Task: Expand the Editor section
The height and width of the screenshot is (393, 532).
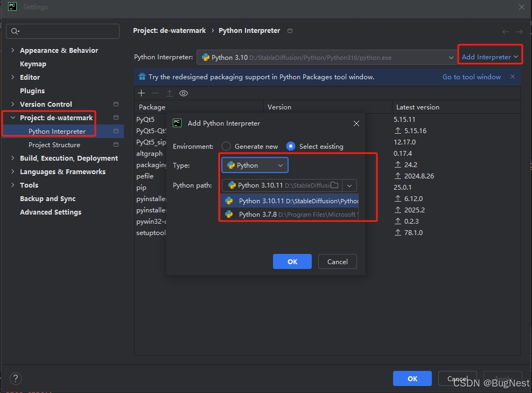Action: (x=13, y=77)
